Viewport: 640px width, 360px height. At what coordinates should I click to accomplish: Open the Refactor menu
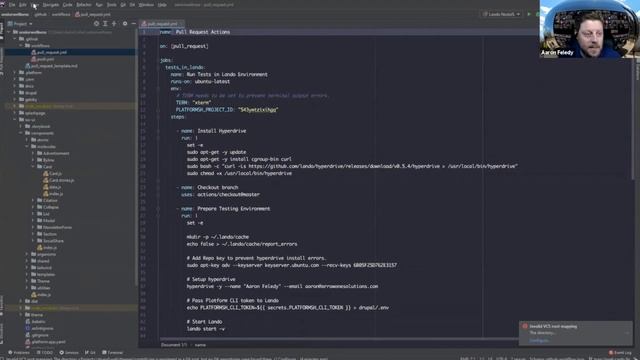[84, 5]
